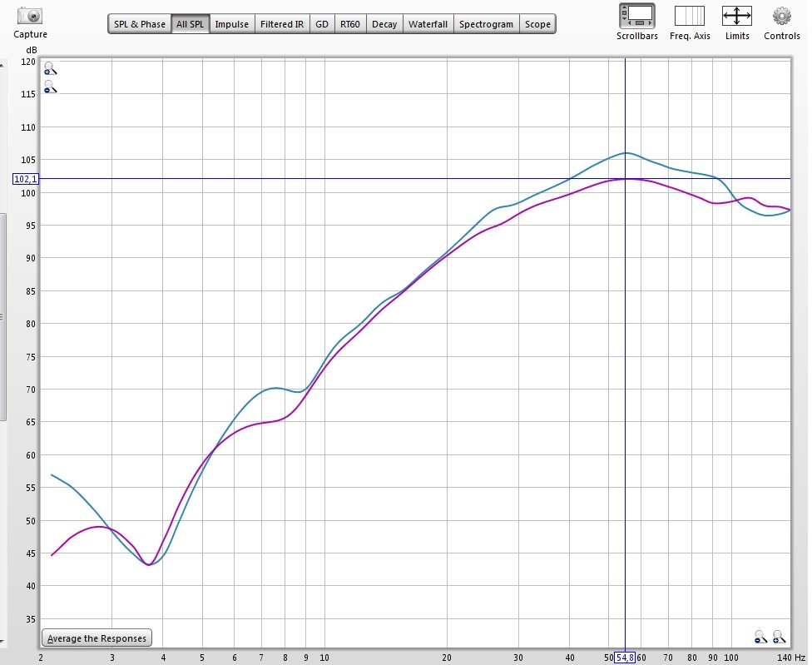Click bottom-right horizontal zoom out magnifier
Viewport: 812px width, 665px height.
(x=760, y=637)
